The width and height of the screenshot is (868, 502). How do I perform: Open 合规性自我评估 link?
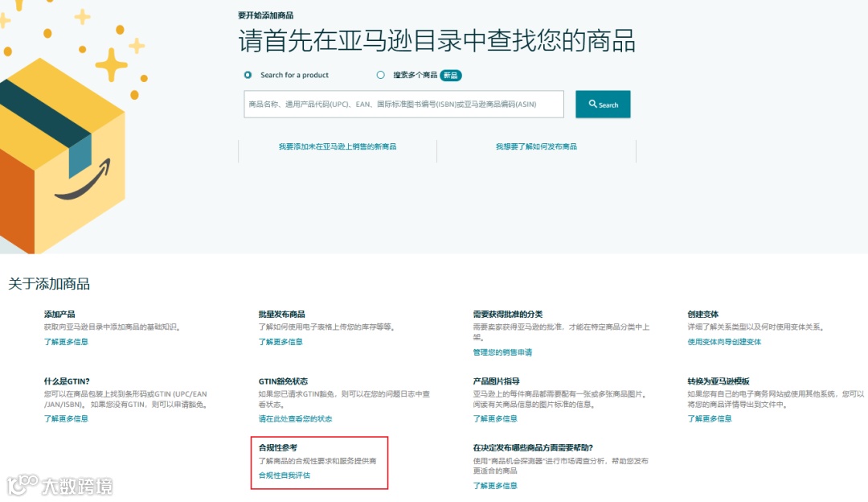[284, 475]
